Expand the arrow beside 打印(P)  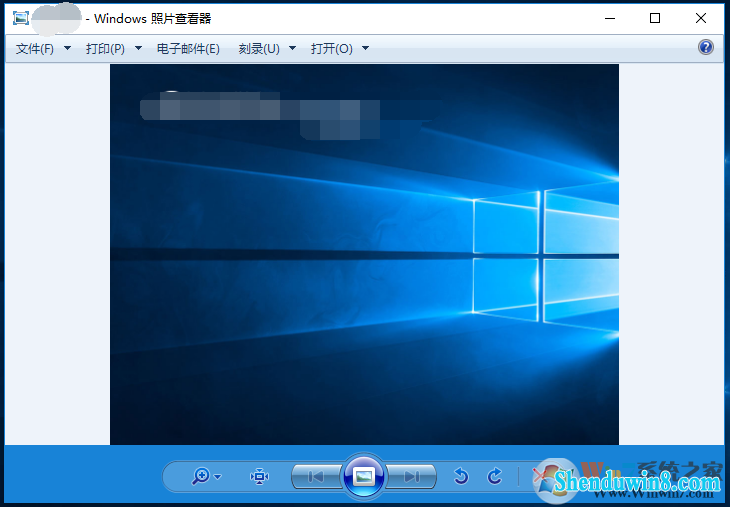click(138, 48)
